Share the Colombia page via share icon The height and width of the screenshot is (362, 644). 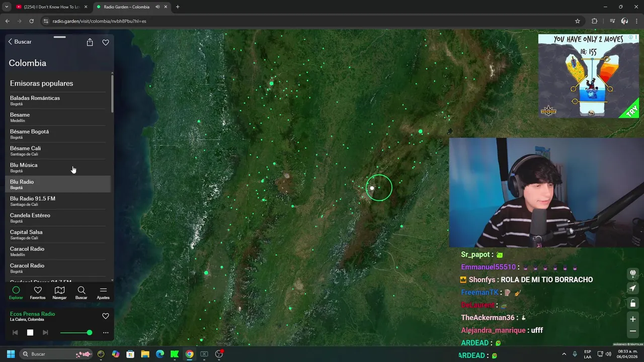[90, 42]
